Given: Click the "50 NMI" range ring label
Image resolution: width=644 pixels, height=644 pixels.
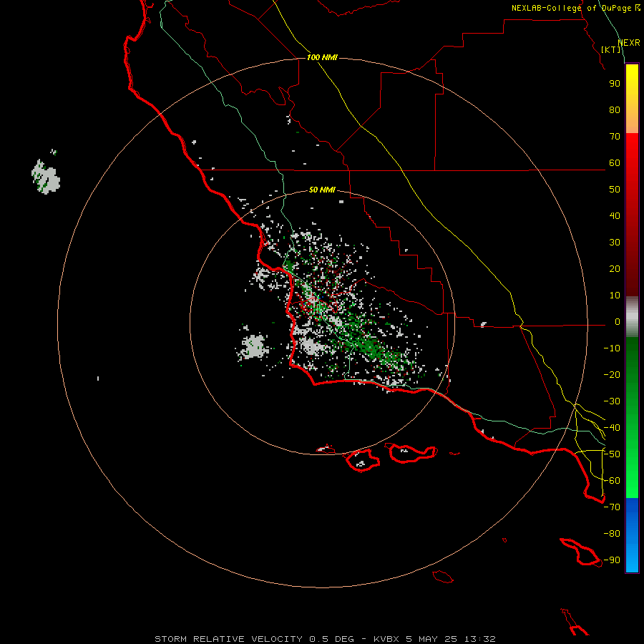Looking at the screenshot, I should click(x=322, y=190).
